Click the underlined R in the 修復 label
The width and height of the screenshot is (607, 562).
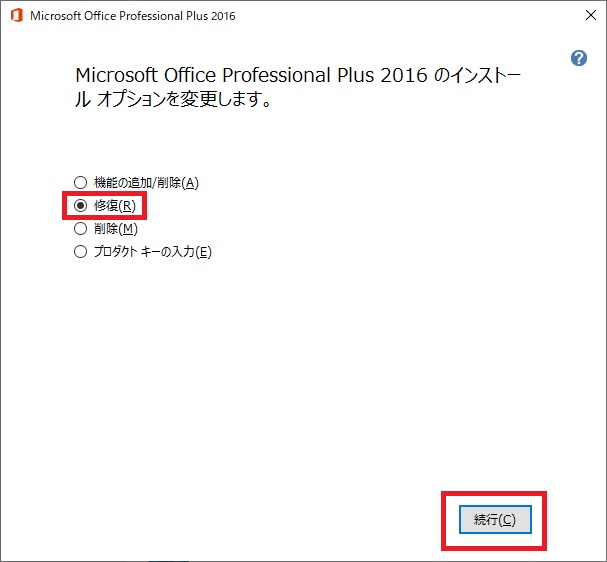[125, 206]
